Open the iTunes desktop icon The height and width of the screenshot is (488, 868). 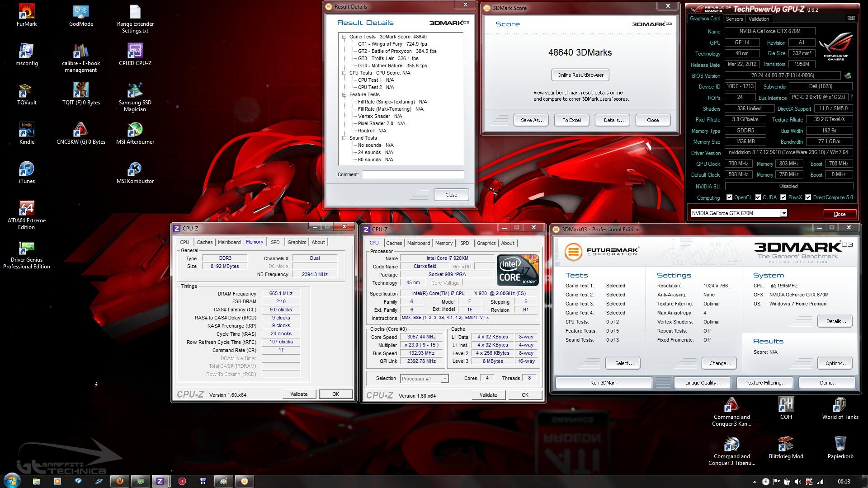tap(27, 173)
